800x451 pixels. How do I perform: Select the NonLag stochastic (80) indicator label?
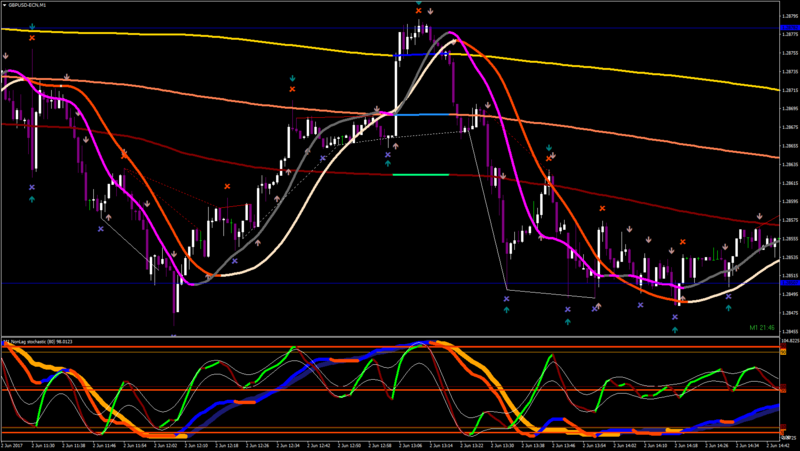37,341
